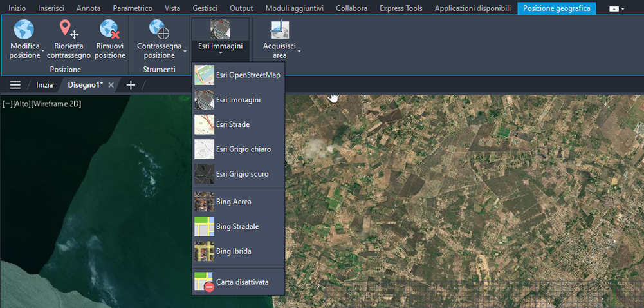644x308 pixels.
Task: Choose the Bing Aerea menu label
Action: 234,202
